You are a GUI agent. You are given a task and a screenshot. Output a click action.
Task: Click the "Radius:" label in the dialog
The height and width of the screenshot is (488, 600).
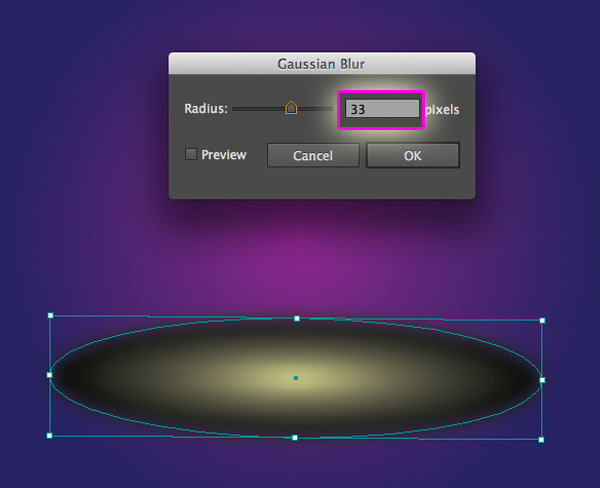[206, 109]
